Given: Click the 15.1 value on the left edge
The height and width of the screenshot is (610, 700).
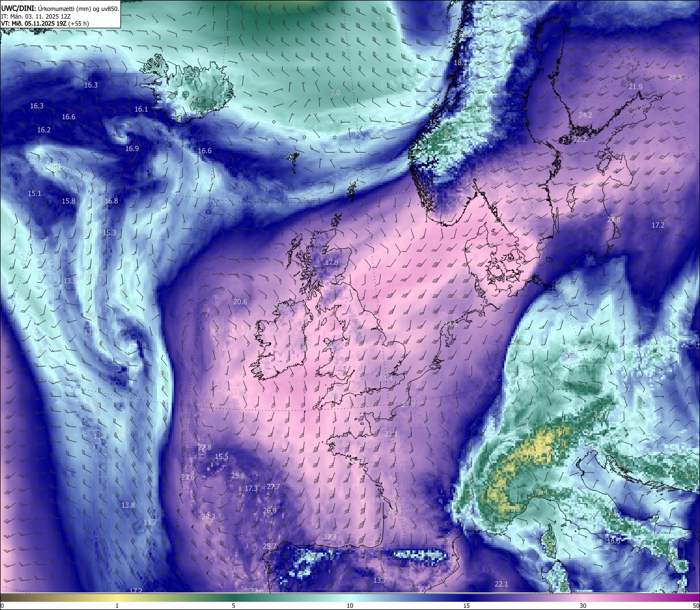Looking at the screenshot, I should (34, 193).
